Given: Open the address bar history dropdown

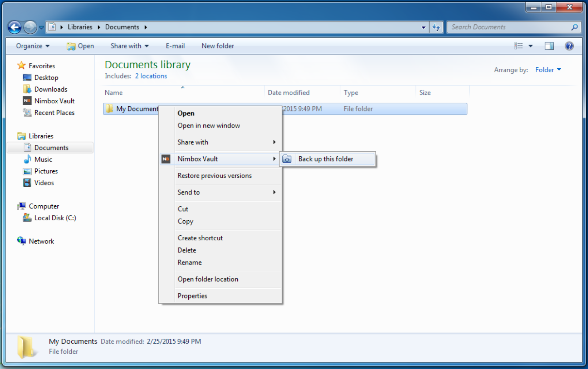Looking at the screenshot, I should [423, 27].
